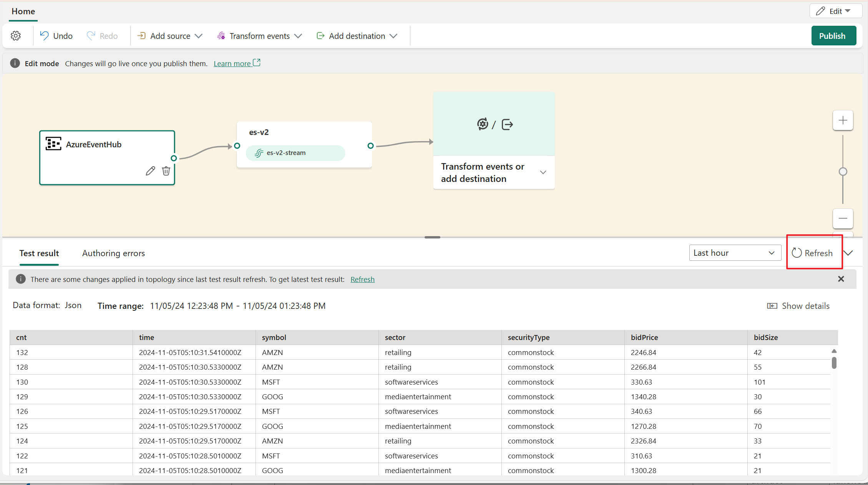This screenshot has height=485, width=868.
Task: Dismiss the topology change notification banner
Action: pyautogui.click(x=841, y=278)
